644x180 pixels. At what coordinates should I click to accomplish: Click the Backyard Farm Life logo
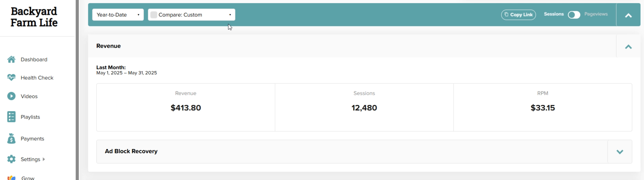point(34,17)
